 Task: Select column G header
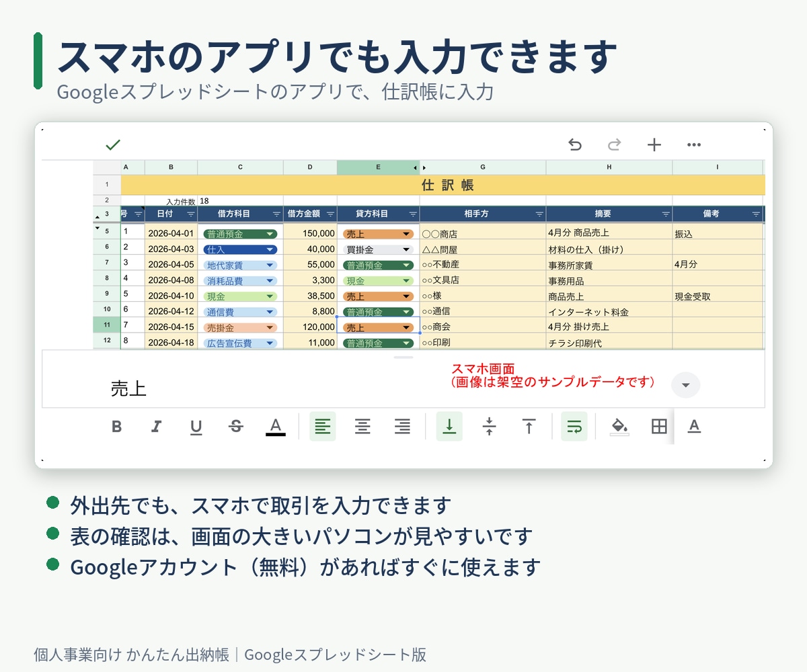(483, 167)
